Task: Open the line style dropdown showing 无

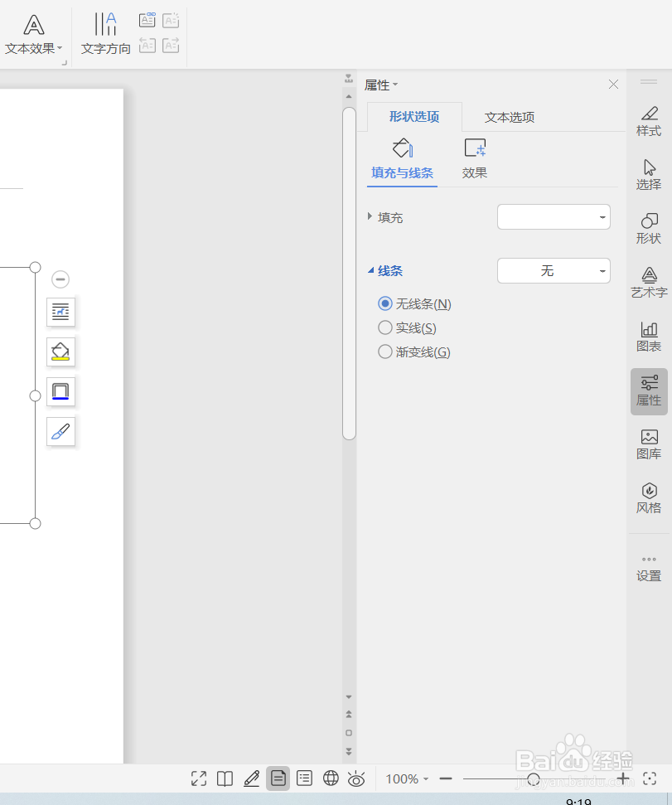Action: coord(554,270)
